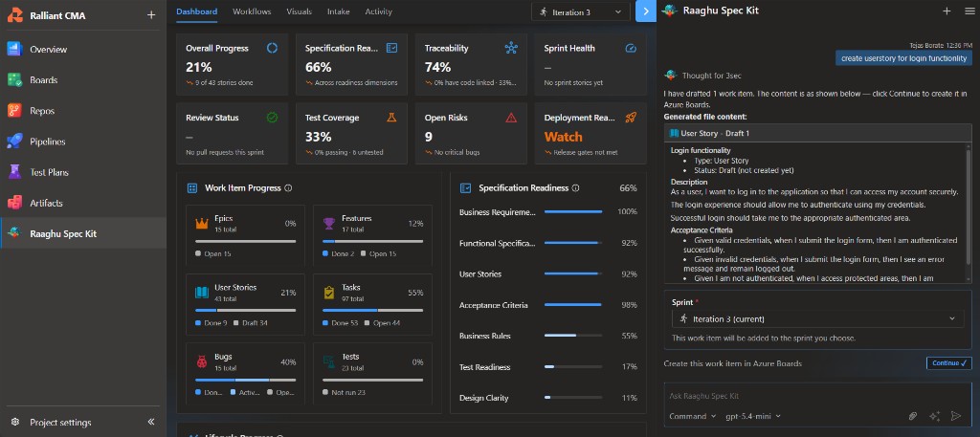Click Not run 23 under Tests
The height and width of the screenshot is (437, 980).
[345, 392]
